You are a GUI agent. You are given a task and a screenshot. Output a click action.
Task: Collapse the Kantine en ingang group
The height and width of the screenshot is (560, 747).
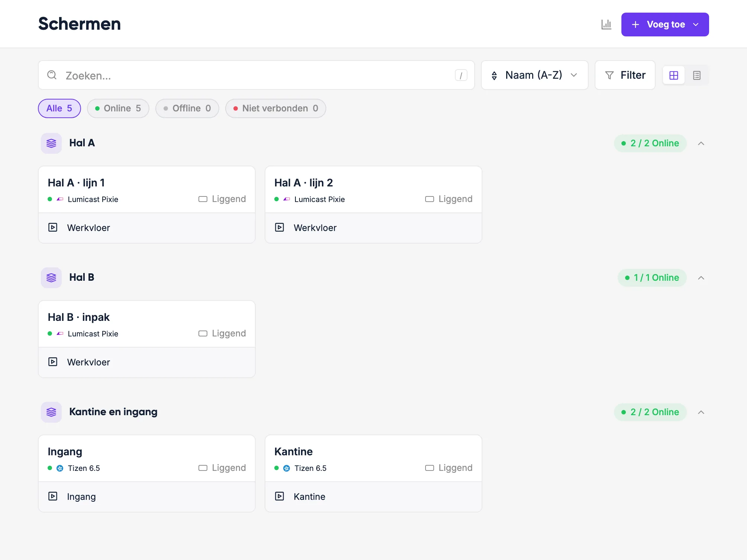[701, 412]
